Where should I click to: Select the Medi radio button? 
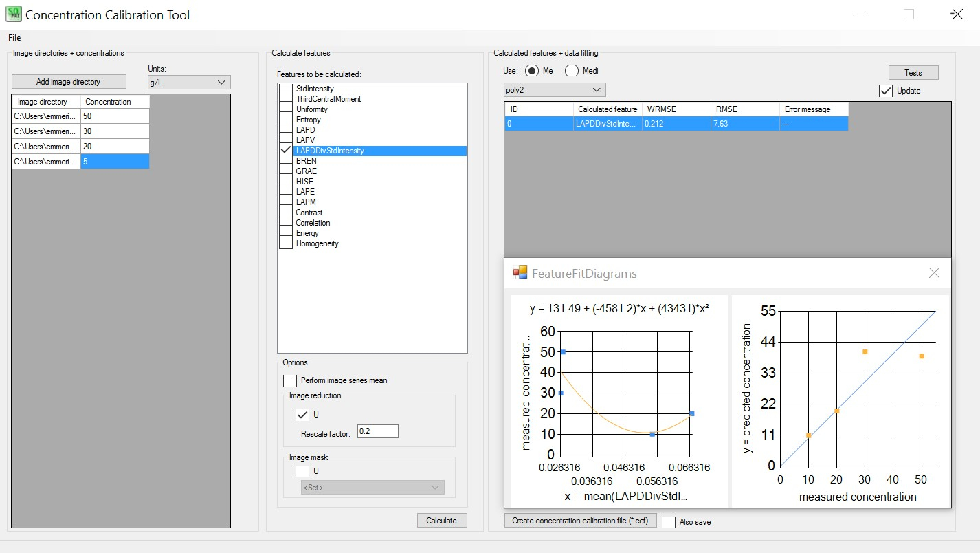pyautogui.click(x=572, y=71)
